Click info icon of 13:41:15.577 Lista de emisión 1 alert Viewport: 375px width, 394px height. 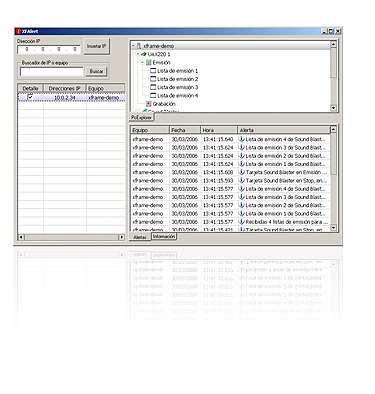(x=242, y=214)
